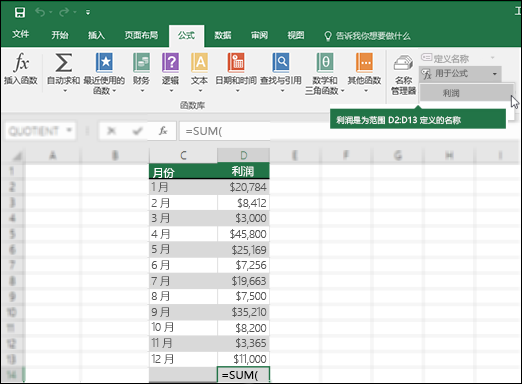
Task: Switch to the 数据 tab
Action: 223,35
